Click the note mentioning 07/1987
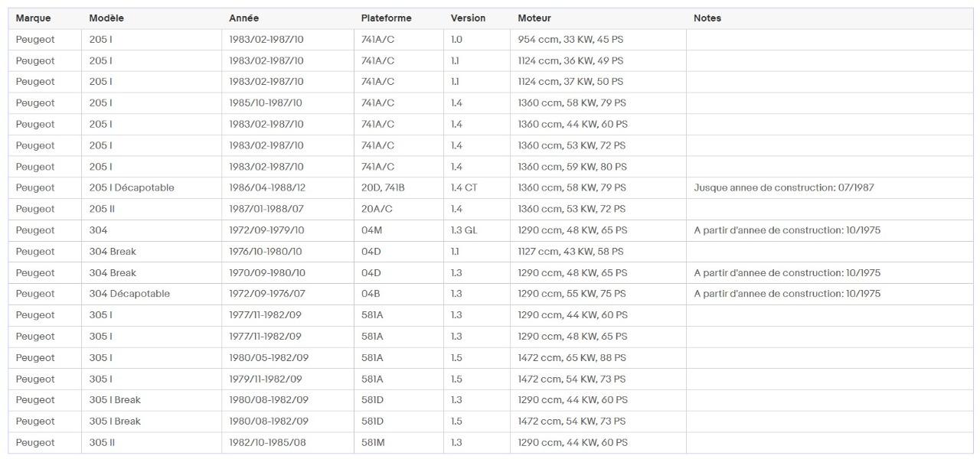 (x=783, y=187)
